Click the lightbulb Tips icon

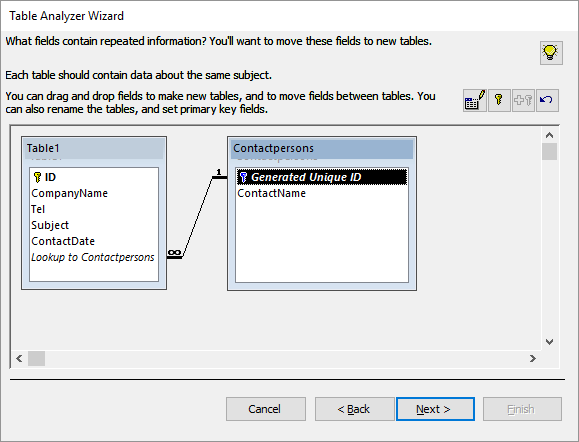coord(551,53)
